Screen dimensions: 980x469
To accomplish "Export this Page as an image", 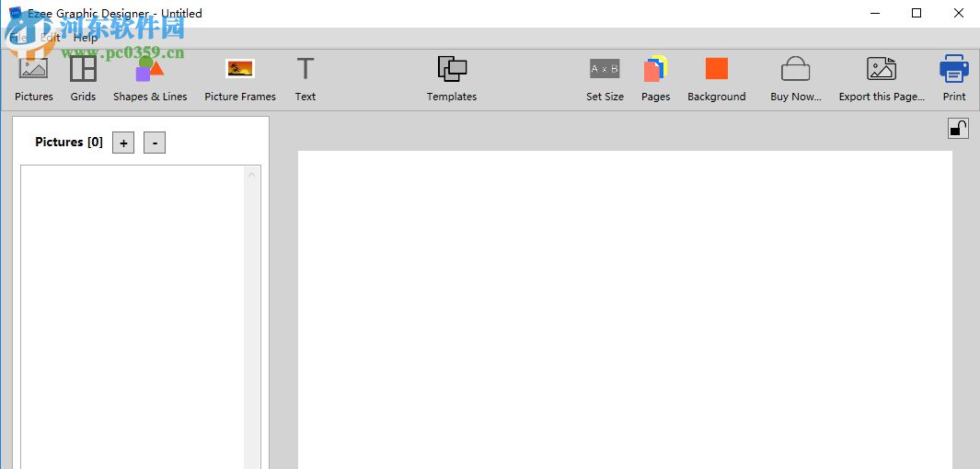I will tap(882, 79).
